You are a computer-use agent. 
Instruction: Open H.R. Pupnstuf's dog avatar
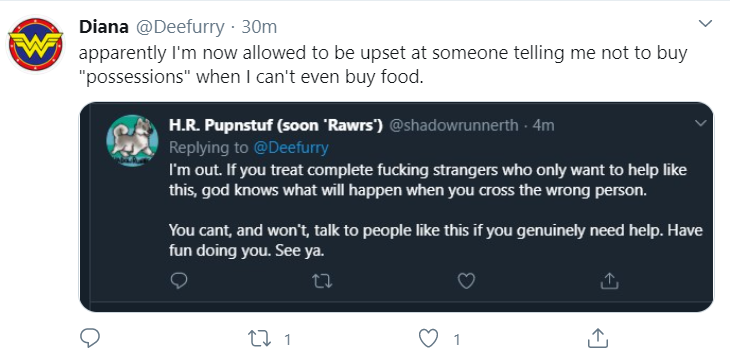click(132, 141)
